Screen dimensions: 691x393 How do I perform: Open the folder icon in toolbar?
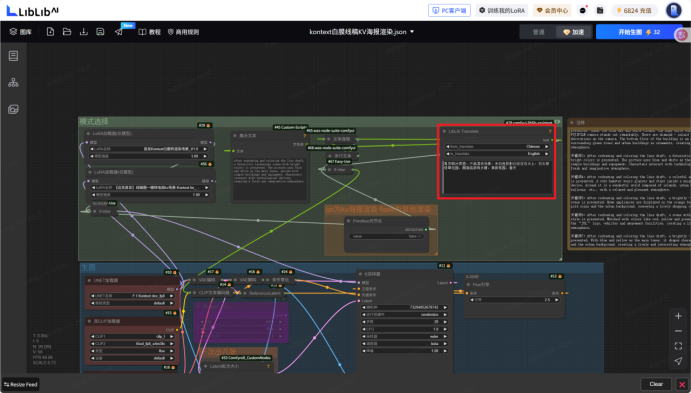coord(67,32)
